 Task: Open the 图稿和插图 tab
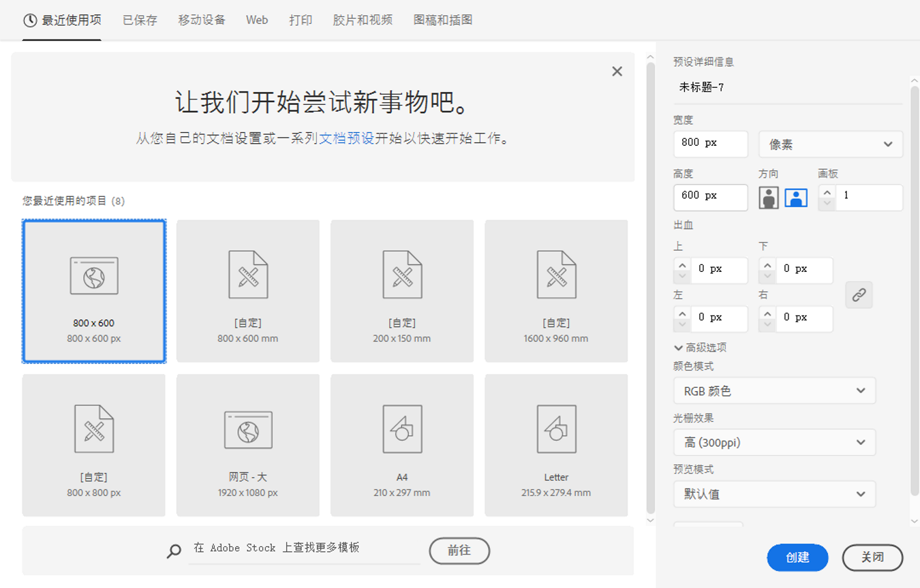click(443, 20)
